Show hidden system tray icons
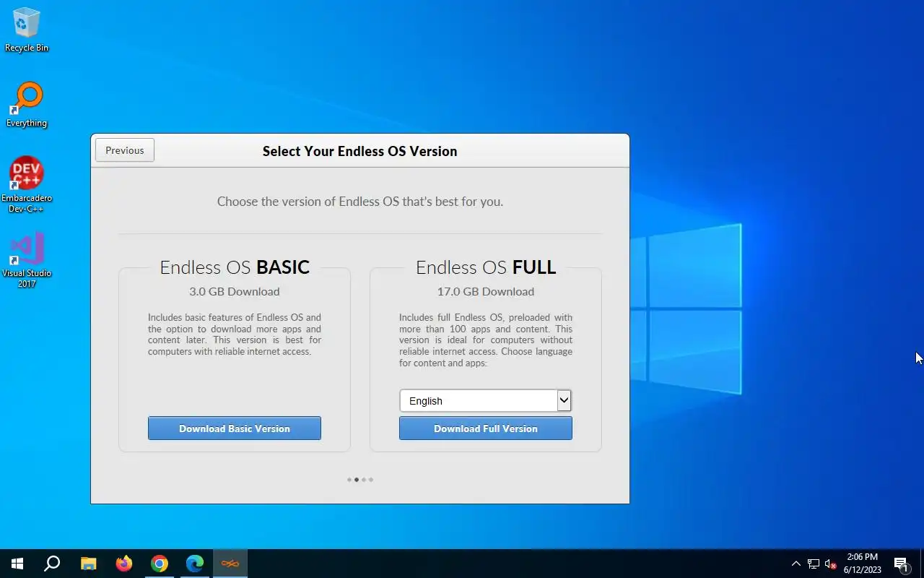This screenshot has height=578, width=924. click(x=796, y=564)
